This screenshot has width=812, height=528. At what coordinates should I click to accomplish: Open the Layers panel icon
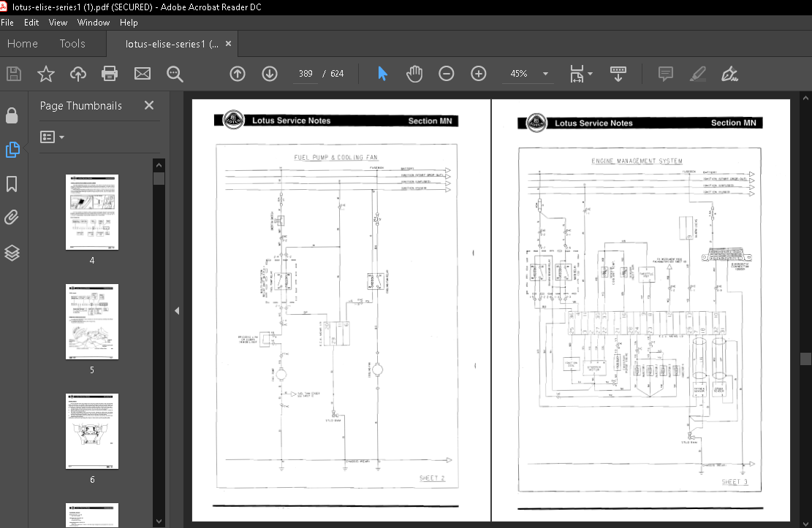click(x=12, y=253)
